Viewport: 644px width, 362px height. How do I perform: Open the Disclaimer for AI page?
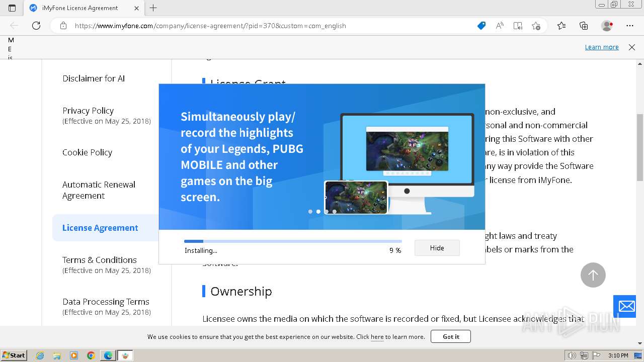tap(94, 78)
